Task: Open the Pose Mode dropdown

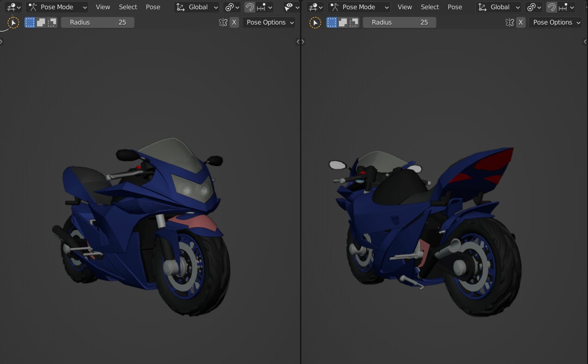Action: tap(56, 7)
